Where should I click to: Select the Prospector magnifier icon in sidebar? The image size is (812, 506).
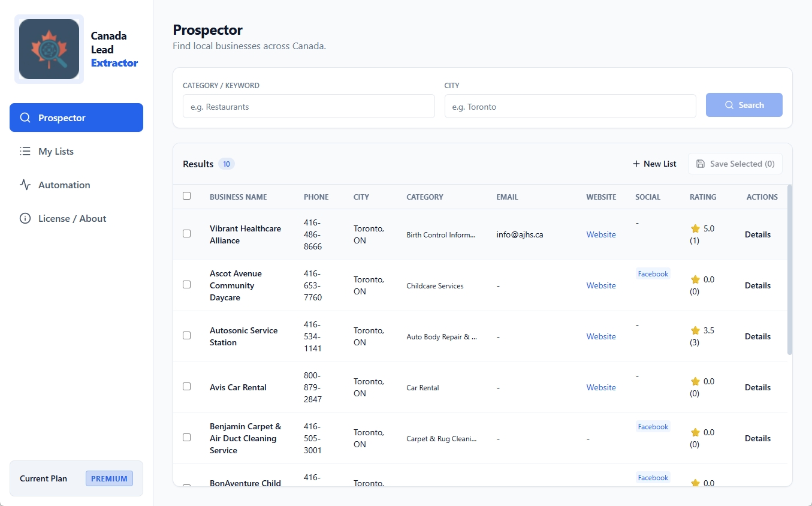click(25, 118)
